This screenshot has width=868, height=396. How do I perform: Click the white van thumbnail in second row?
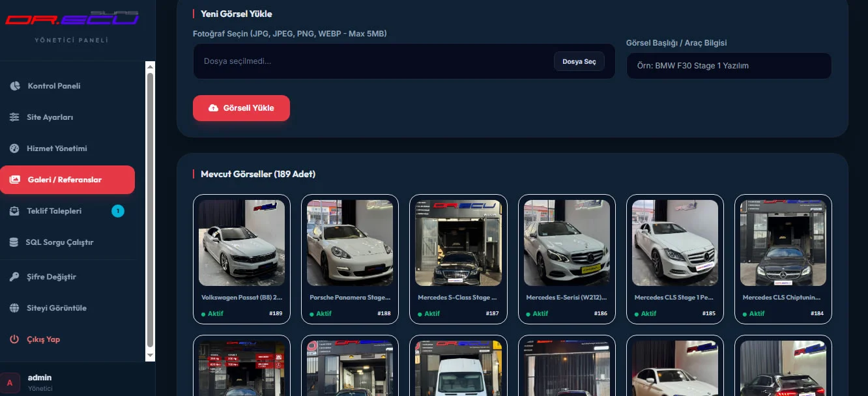pyautogui.click(x=458, y=368)
